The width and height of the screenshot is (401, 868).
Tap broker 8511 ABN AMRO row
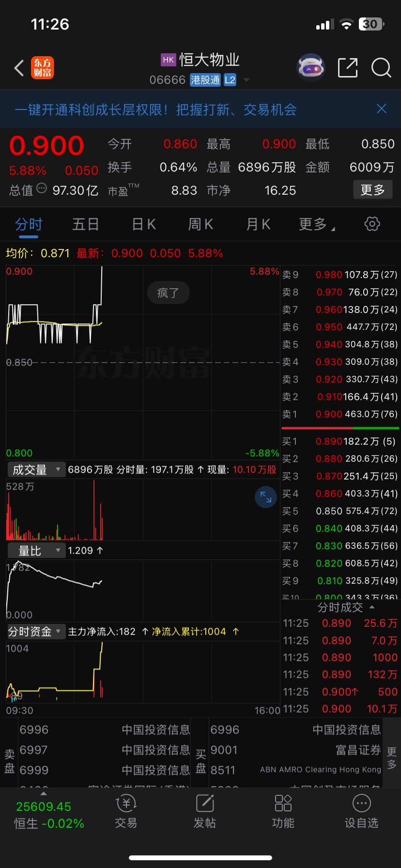pyautogui.click(x=295, y=770)
